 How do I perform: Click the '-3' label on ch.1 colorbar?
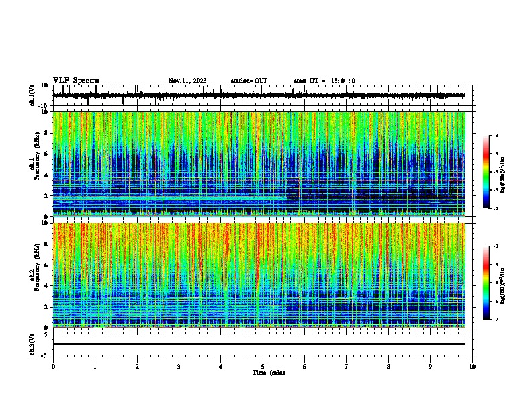[495, 136]
